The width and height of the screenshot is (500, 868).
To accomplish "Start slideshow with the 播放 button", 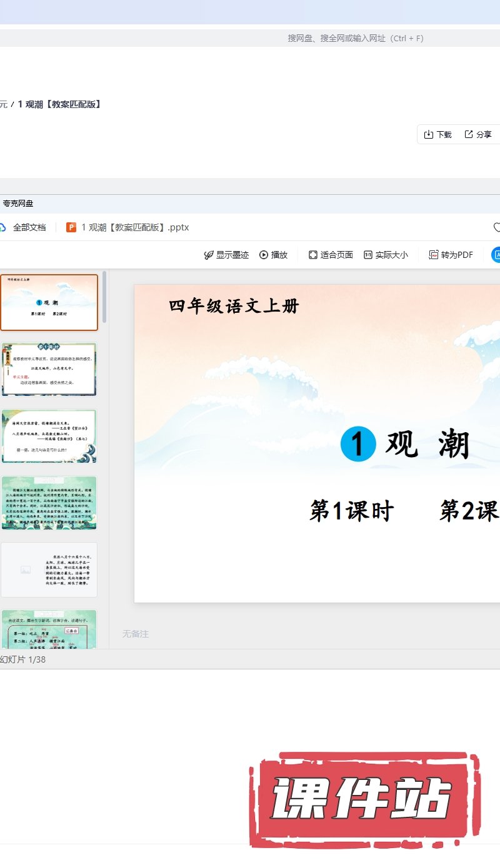I will click(274, 255).
